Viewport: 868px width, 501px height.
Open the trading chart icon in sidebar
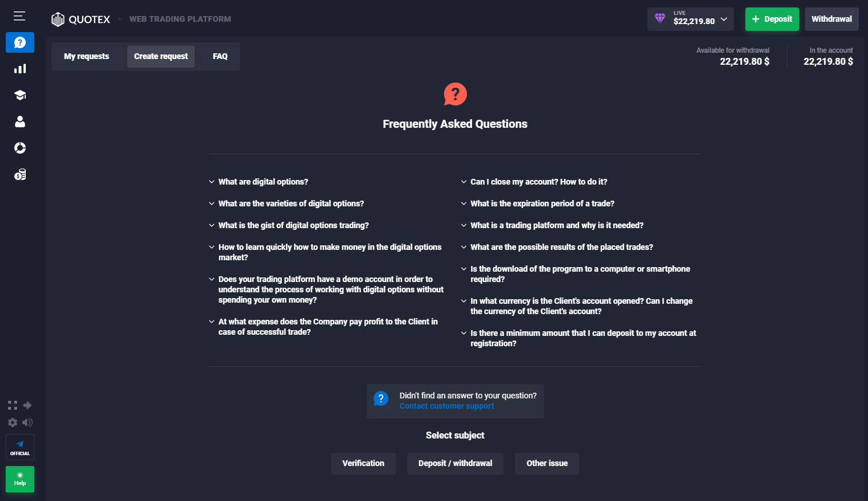click(20, 69)
